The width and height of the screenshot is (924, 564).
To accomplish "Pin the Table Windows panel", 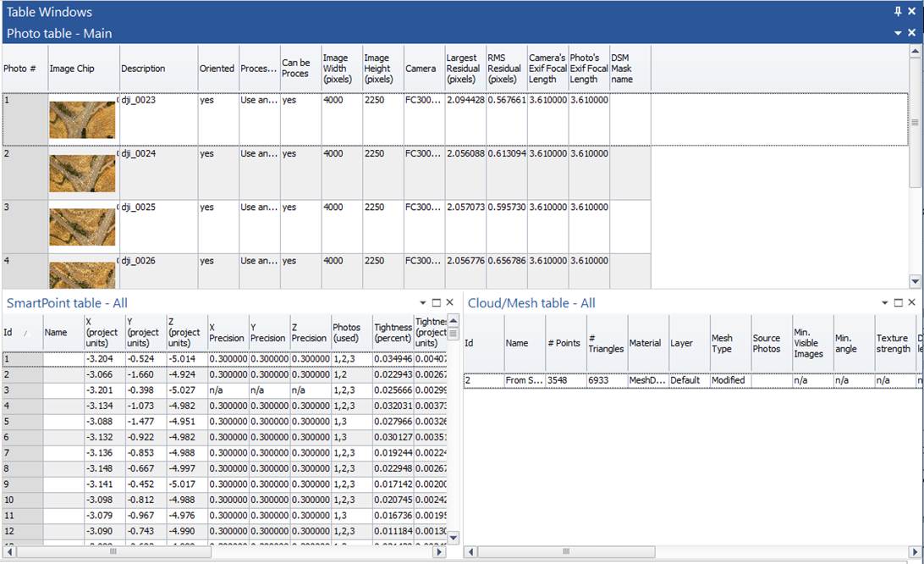I will pyautogui.click(x=898, y=12).
